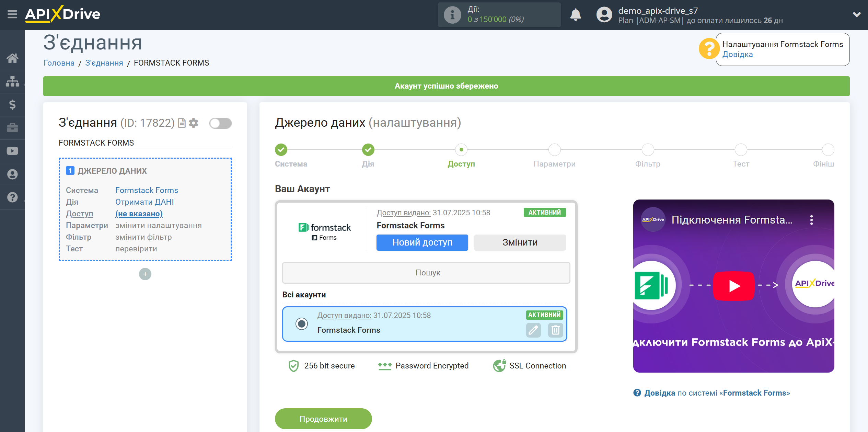868x432 pixels.
Task: Open the briefcase sidebar icon
Action: coord(12,128)
